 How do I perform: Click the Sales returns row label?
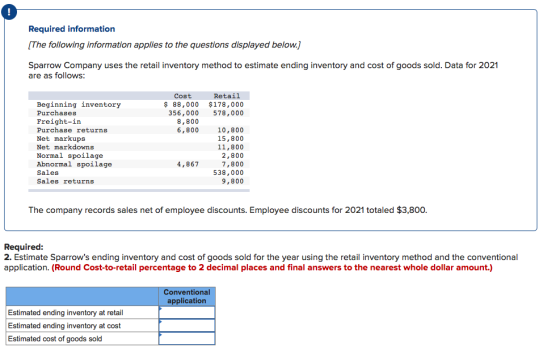coord(65,181)
